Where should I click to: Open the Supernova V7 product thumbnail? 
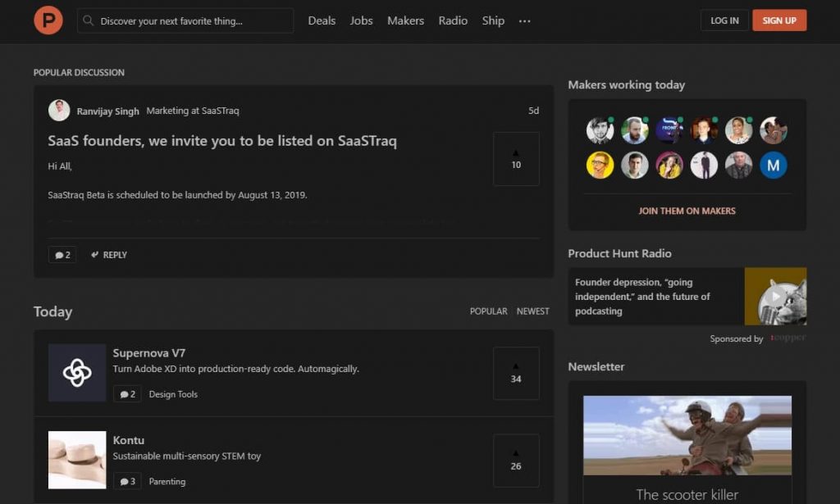[77, 372]
